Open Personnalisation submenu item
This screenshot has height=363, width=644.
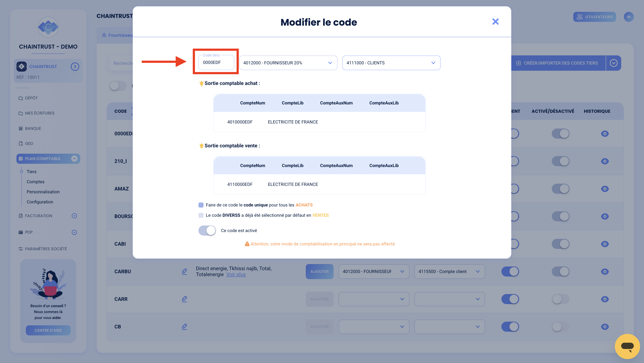43,192
